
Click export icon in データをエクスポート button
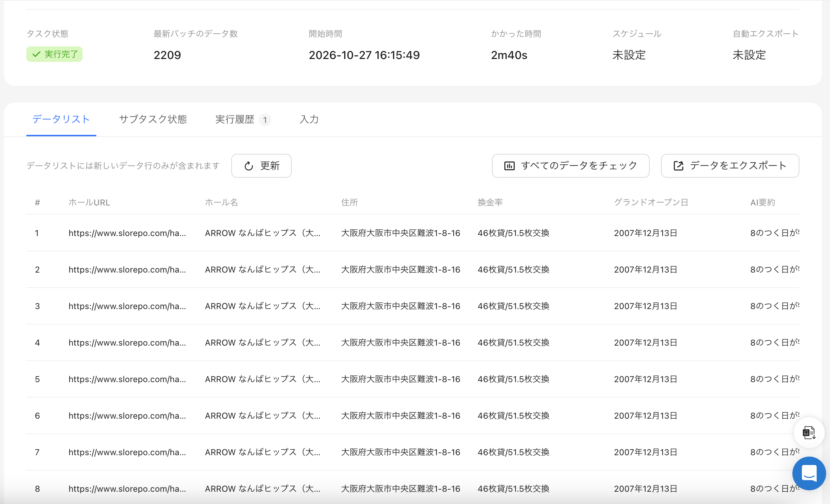pyautogui.click(x=678, y=166)
